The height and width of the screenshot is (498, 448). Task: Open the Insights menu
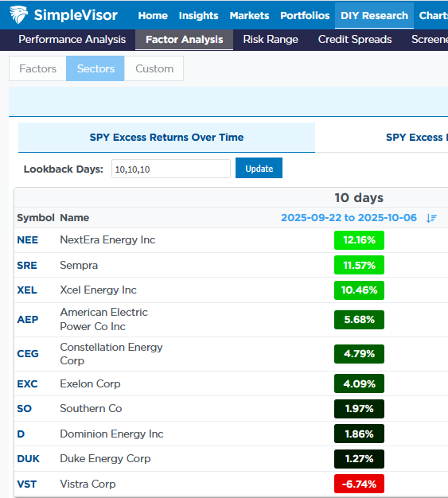[199, 16]
